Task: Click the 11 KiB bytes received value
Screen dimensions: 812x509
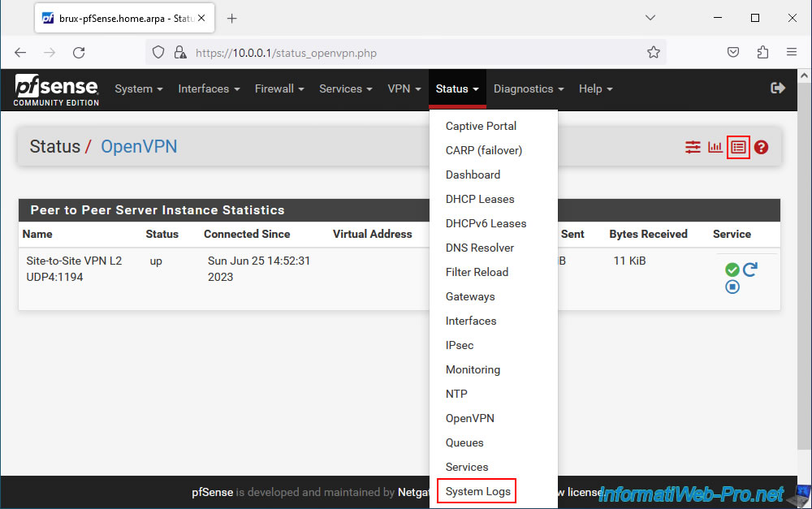Action: pos(630,261)
